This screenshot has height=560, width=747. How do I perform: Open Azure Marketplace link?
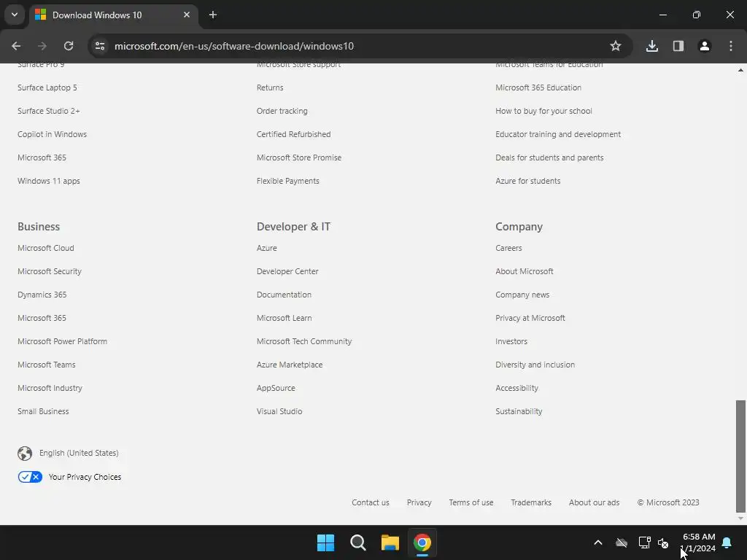[x=289, y=365]
